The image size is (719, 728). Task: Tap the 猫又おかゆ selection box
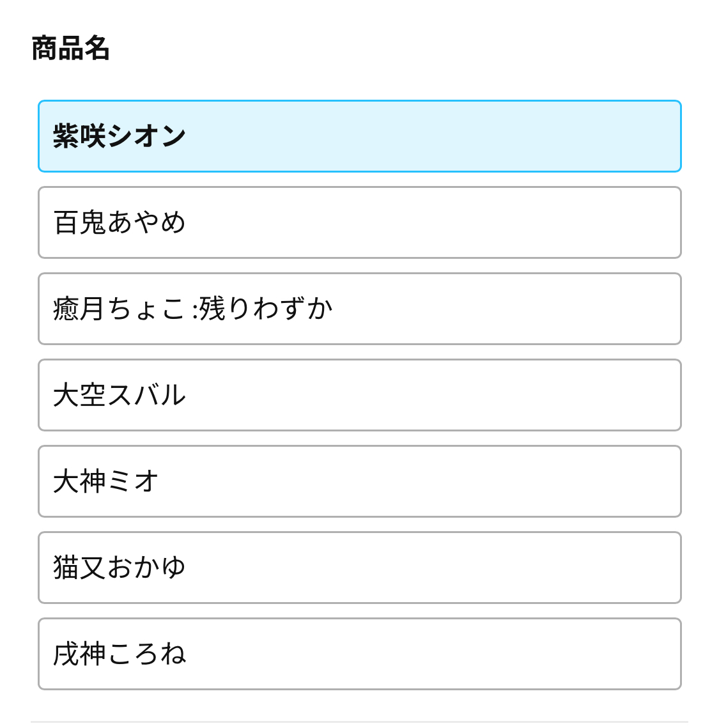pos(359,568)
